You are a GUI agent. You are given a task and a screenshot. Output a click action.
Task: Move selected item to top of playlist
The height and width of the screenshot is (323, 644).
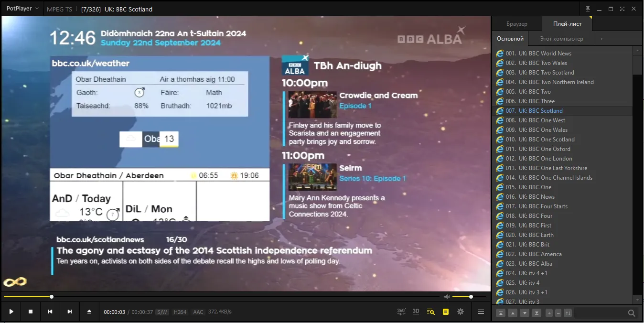coord(501,313)
